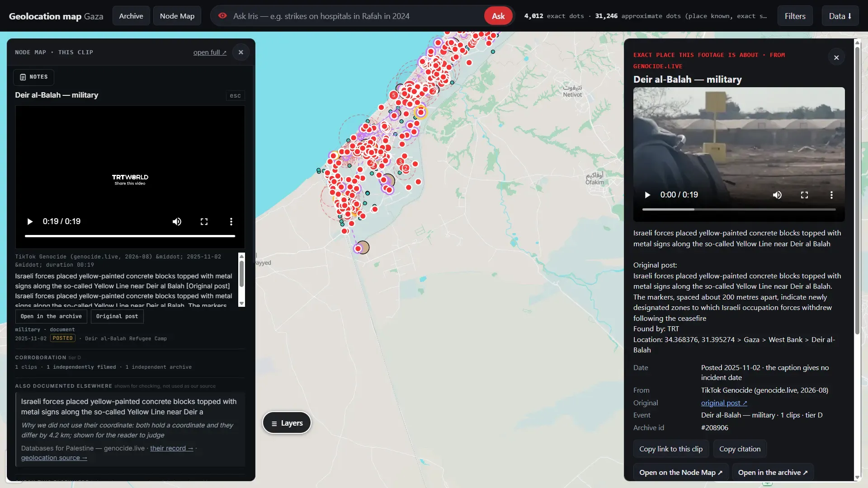
Task: Enter fullscreen on left panel video
Action: click(204, 221)
